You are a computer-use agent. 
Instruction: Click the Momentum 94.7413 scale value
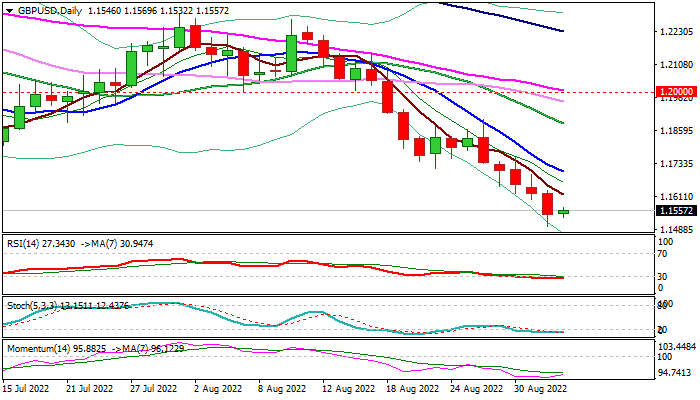[677, 372]
